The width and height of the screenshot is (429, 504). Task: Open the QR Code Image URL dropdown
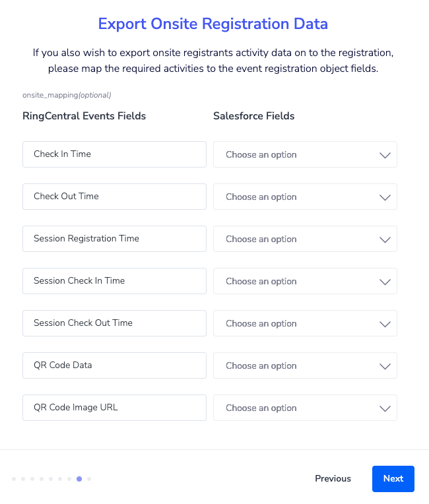(x=305, y=408)
